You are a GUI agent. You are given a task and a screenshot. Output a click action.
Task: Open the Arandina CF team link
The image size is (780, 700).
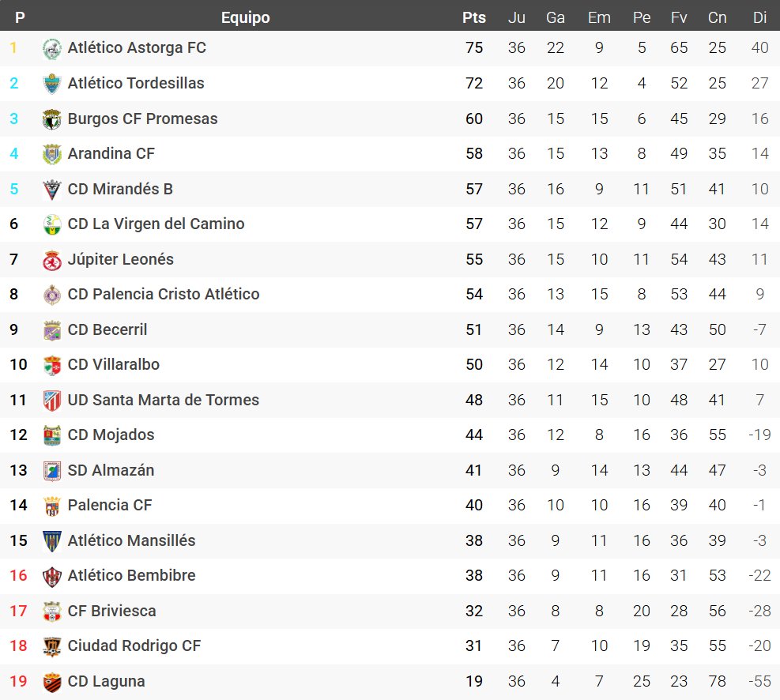111,153
